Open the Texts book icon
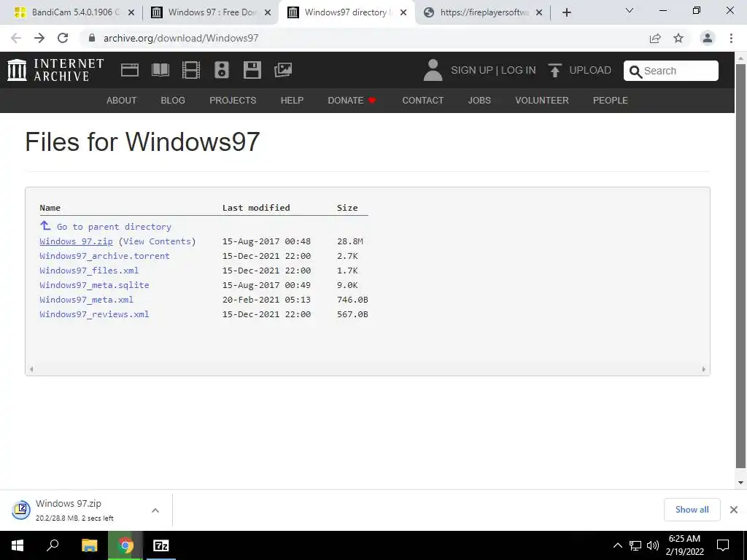The width and height of the screenshot is (747, 560). click(160, 70)
